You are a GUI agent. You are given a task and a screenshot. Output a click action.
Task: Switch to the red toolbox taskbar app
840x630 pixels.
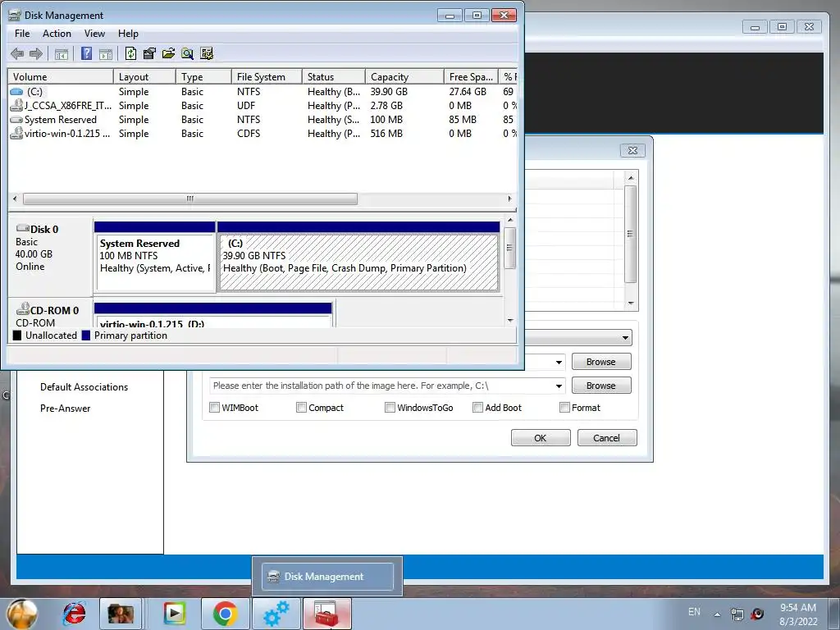[327, 614]
